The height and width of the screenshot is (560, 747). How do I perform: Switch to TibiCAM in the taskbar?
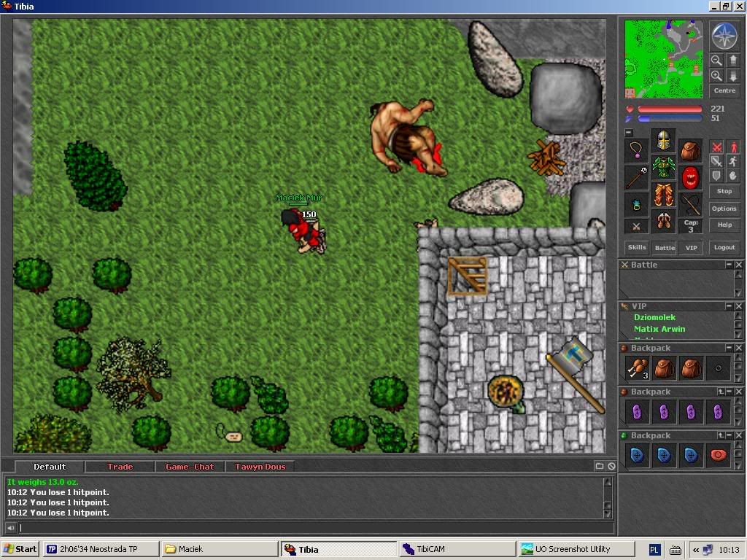[457, 549]
